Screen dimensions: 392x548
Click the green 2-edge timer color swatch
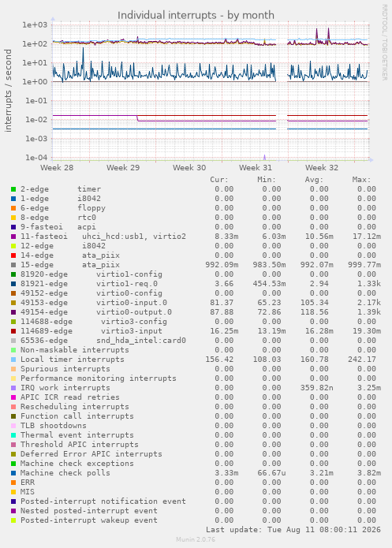(13, 189)
